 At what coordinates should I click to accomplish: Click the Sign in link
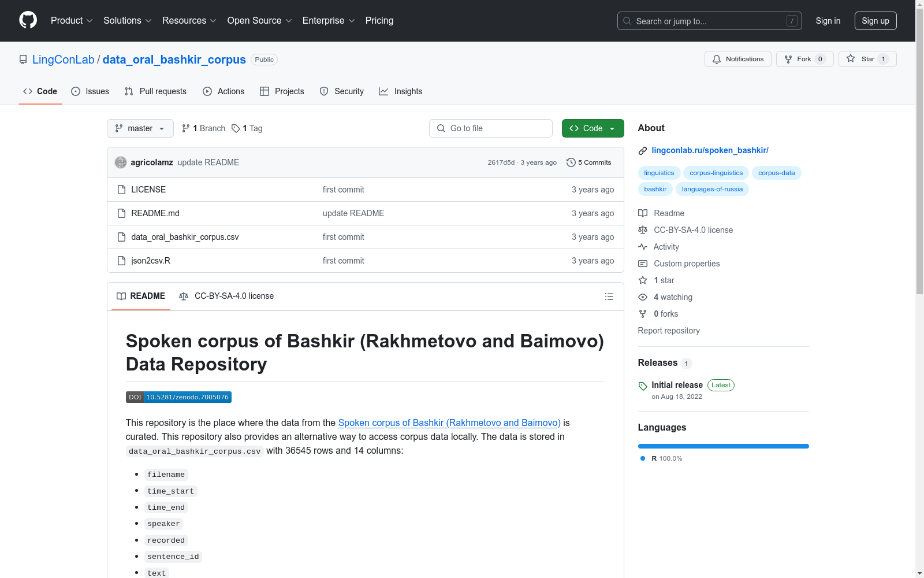828,21
